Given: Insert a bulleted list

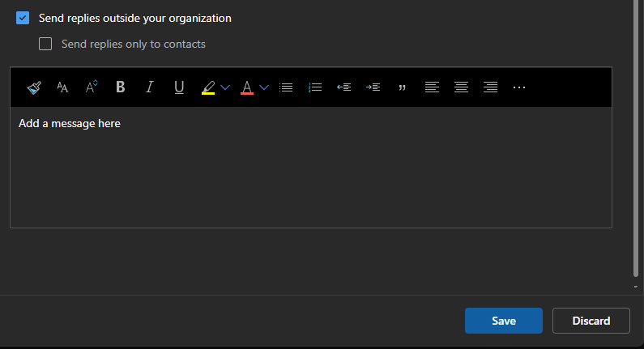Looking at the screenshot, I should [286, 87].
